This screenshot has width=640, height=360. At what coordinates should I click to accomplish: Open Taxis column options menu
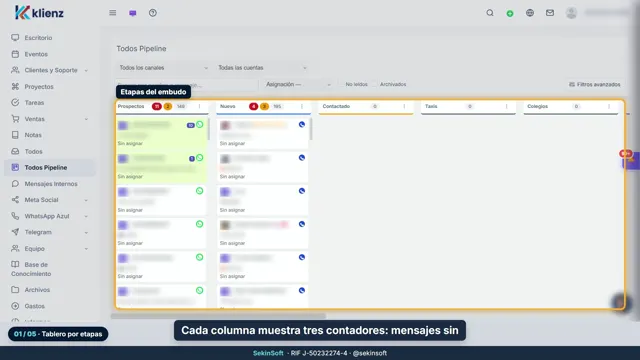click(x=507, y=106)
